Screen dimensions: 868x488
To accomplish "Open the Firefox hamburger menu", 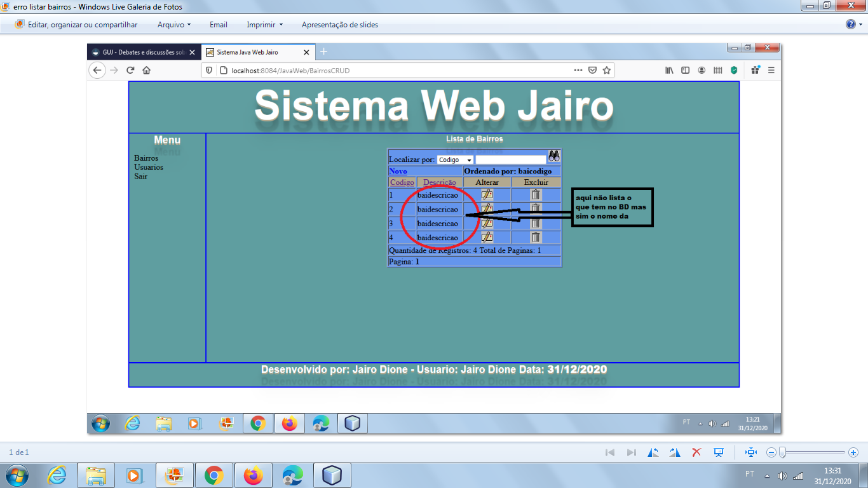I will click(x=771, y=71).
